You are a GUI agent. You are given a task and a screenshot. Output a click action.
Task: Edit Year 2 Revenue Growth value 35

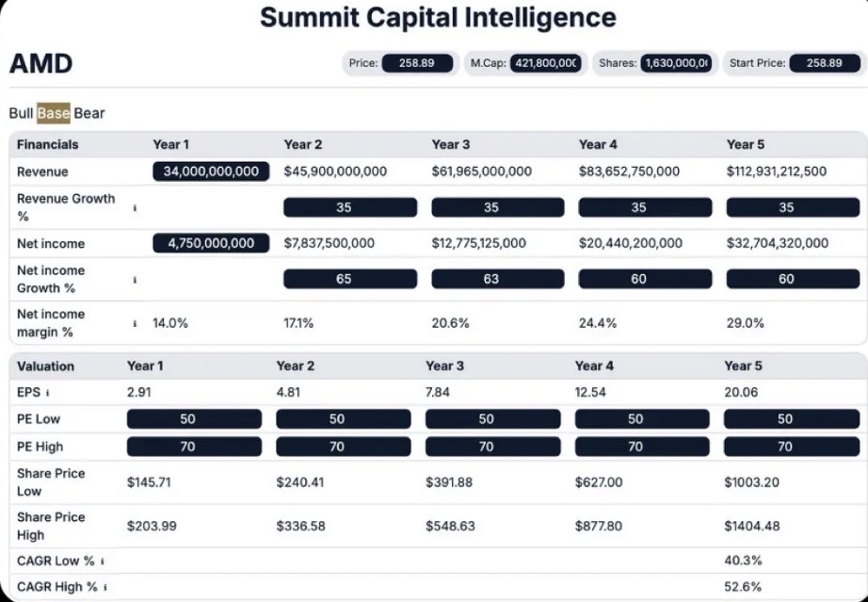click(349, 207)
